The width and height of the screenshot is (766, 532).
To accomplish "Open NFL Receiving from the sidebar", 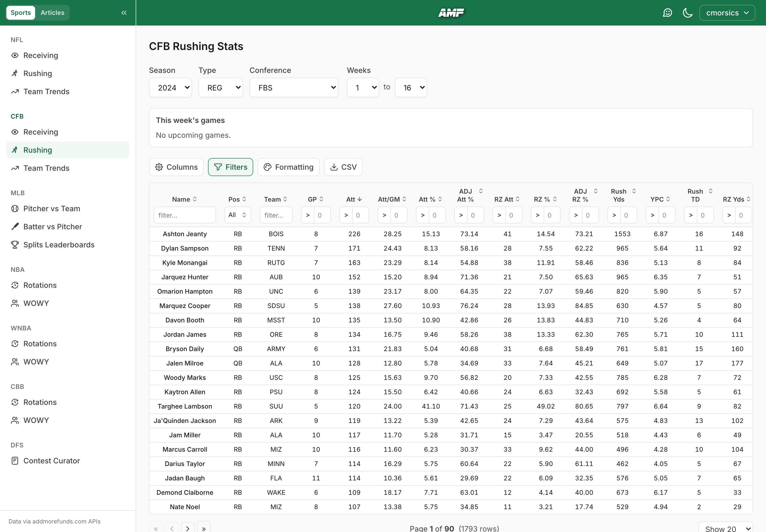I will pos(68,55).
